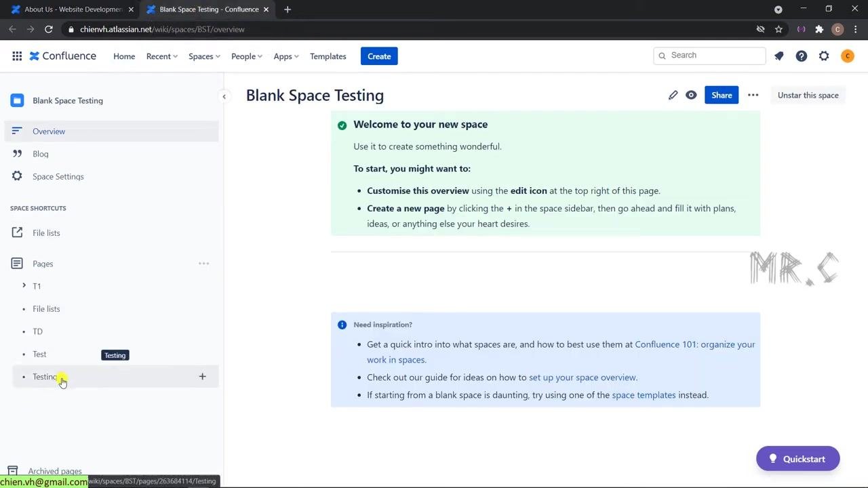
Task: Open Archived pages in sidebar
Action: click(55, 471)
